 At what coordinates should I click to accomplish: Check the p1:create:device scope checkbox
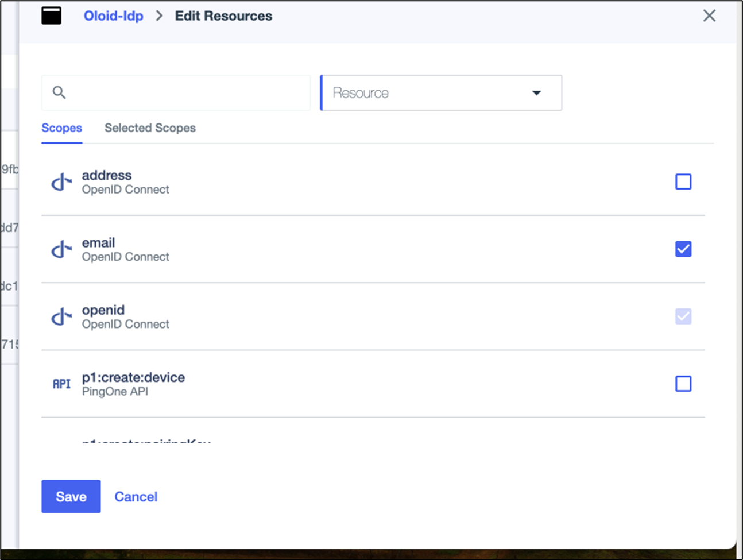[x=683, y=383]
